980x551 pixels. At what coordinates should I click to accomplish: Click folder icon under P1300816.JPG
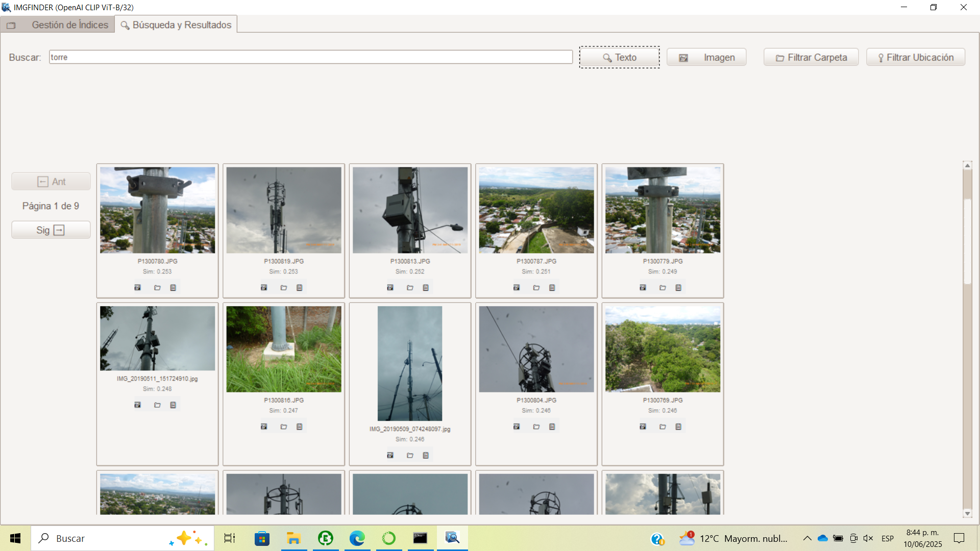pos(284,427)
